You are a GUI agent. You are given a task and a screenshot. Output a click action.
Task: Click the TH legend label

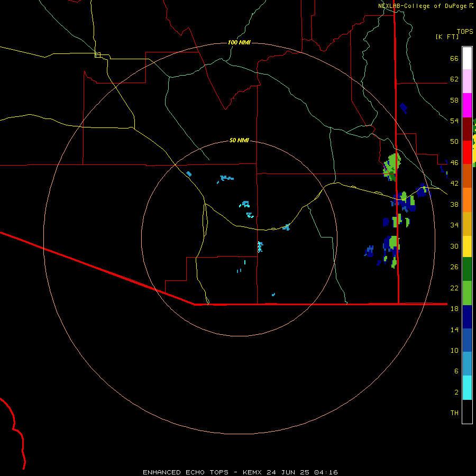[x=454, y=413]
